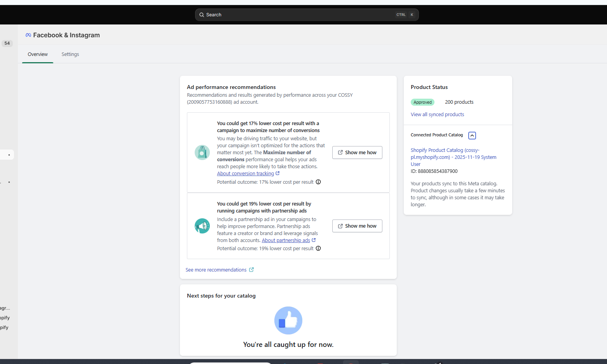Click external link icon after About partnership ads
The width and height of the screenshot is (607, 364).
pyautogui.click(x=314, y=240)
